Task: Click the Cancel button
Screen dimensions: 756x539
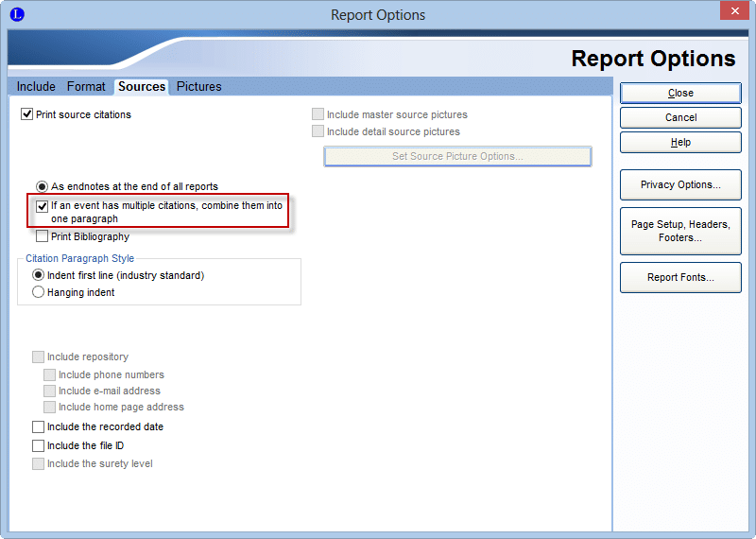Action: click(x=680, y=117)
